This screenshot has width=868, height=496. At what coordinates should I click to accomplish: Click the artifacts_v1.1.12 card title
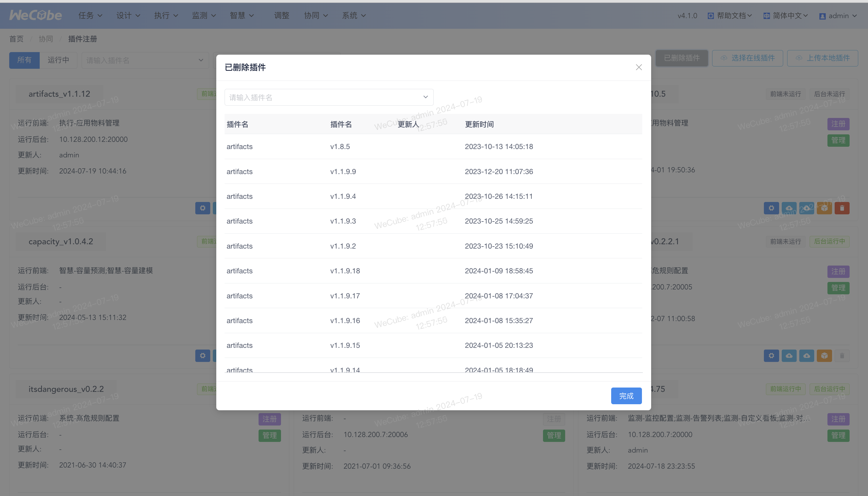[59, 94]
